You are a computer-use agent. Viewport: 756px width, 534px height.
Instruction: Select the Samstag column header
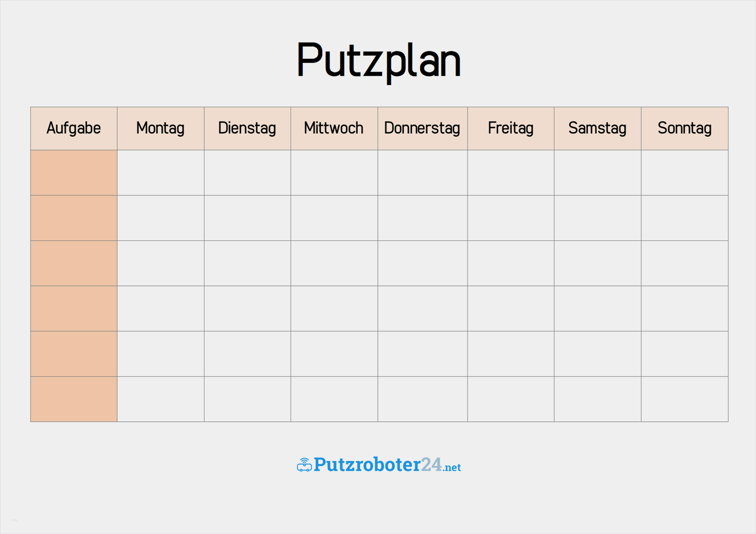(x=597, y=128)
